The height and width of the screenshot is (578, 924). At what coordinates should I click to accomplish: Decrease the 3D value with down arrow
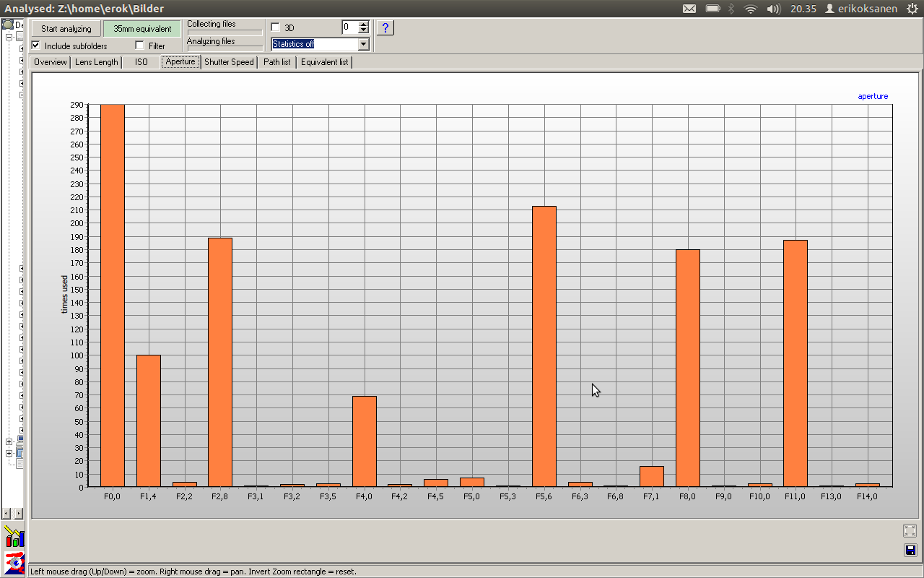tap(363, 31)
